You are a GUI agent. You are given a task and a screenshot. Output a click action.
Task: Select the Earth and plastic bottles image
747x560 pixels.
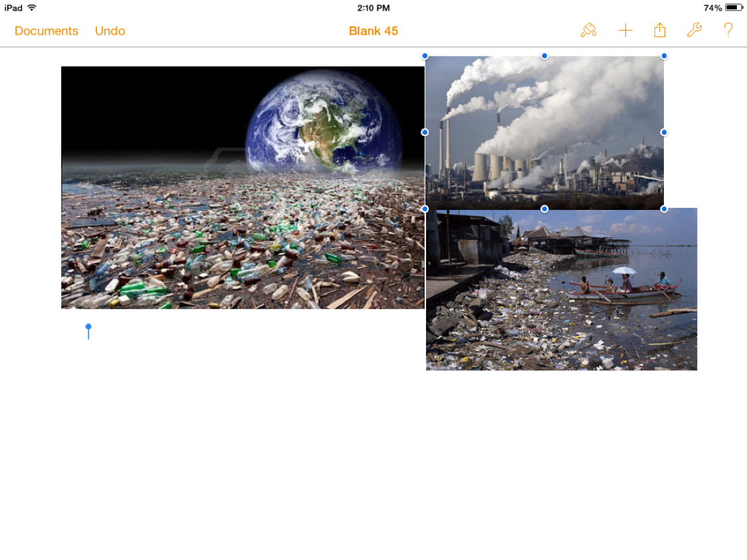coord(243,187)
